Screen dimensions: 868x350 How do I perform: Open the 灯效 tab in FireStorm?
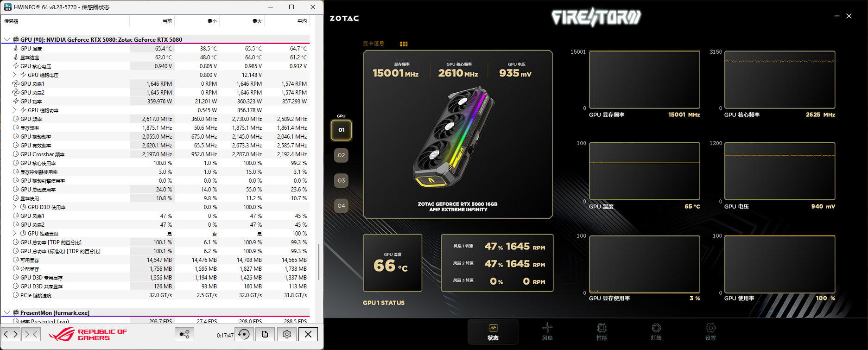[x=656, y=332]
